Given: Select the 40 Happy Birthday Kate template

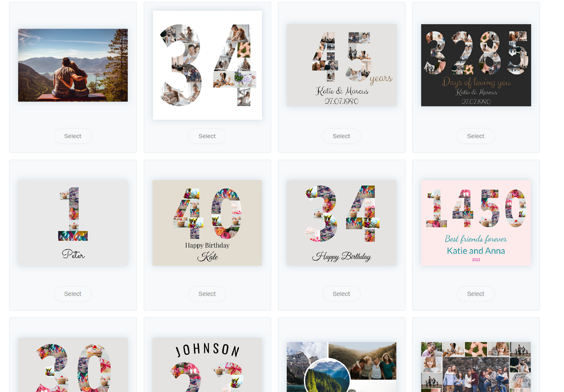Looking at the screenshot, I should 207,294.
